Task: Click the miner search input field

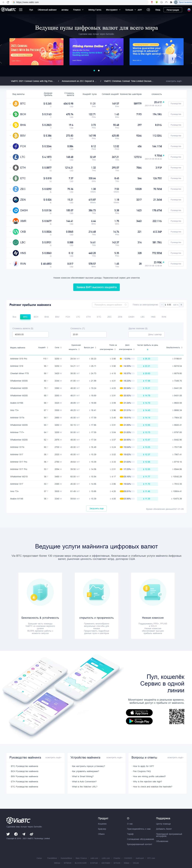Action: [110, 305]
